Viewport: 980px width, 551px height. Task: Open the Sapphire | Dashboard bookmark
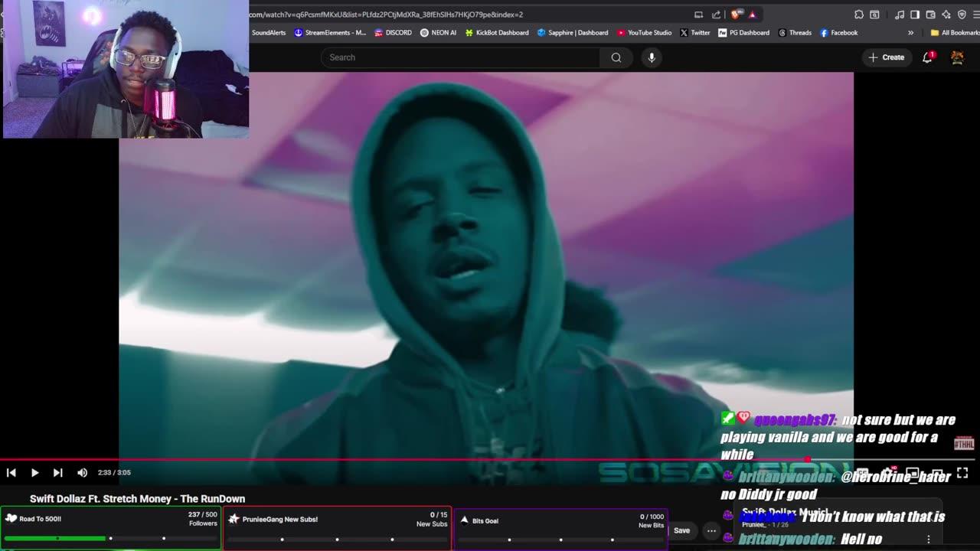[x=573, y=33]
